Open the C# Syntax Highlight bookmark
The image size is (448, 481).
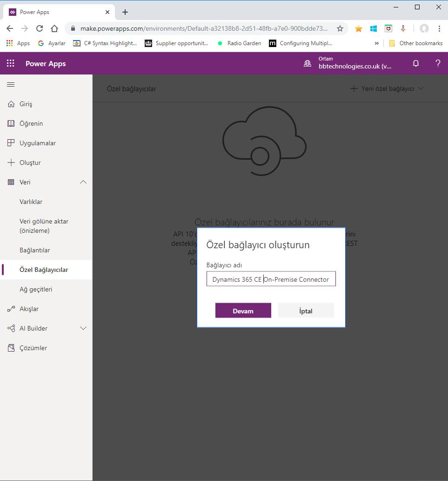[x=105, y=43]
